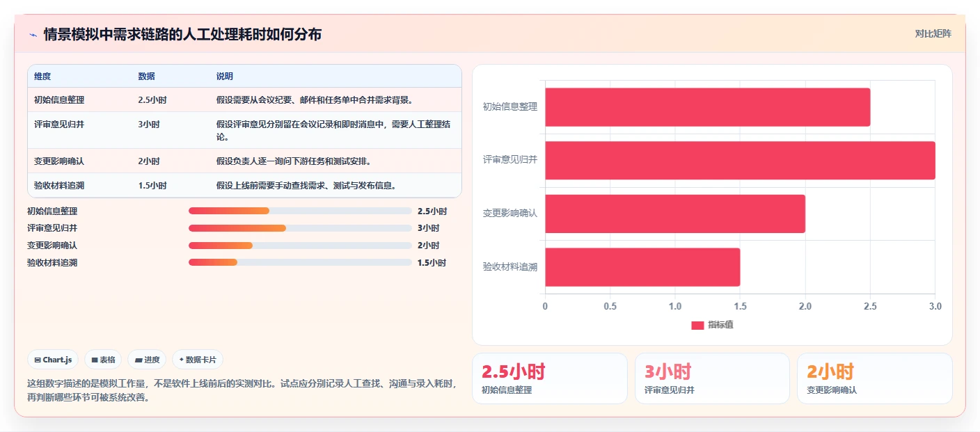
Task: Click the 验收材料追溯 chart axis label
Action: click(x=510, y=267)
